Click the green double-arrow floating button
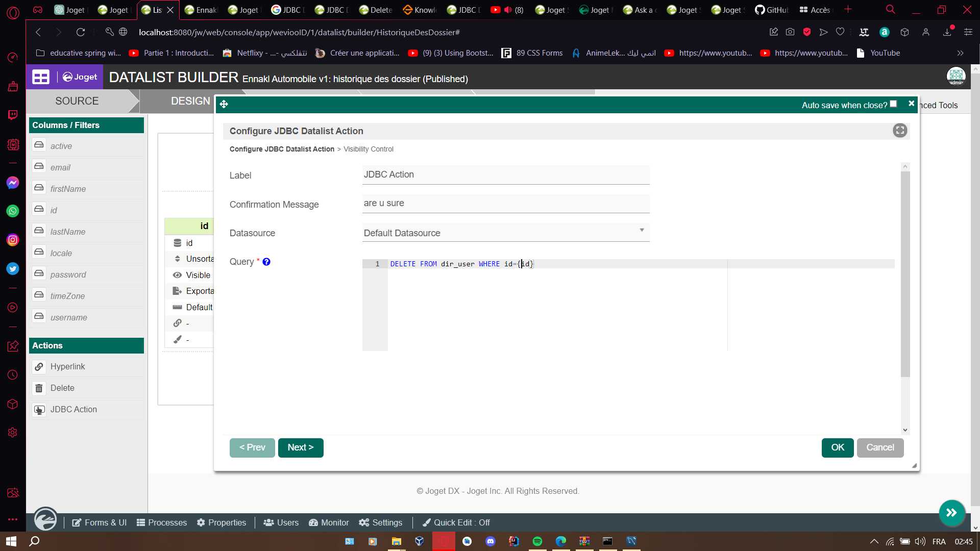The height and width of the screenshot is (551, 980). coord(951,513)
